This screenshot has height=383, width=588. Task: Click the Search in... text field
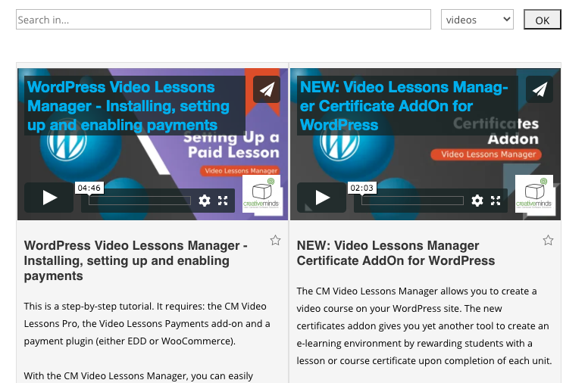pos(223,20)
